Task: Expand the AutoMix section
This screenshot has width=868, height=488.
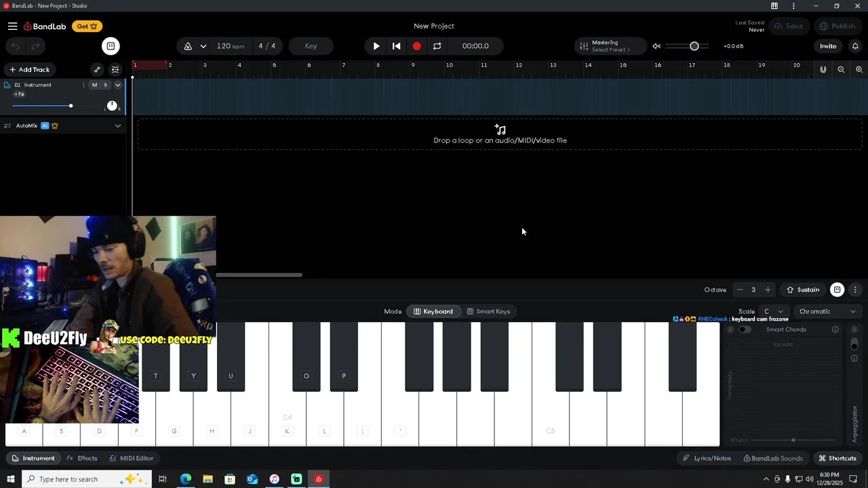Action: (x=117, y=126)
